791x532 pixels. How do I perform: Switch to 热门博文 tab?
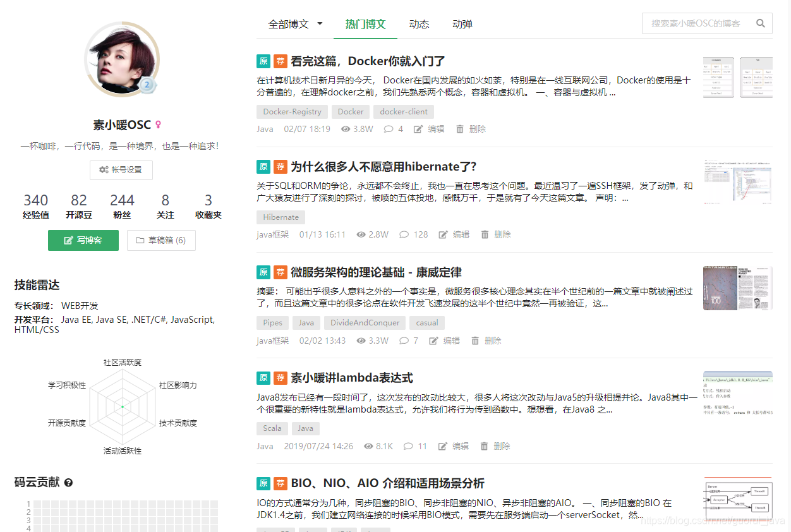pos(366,24)
